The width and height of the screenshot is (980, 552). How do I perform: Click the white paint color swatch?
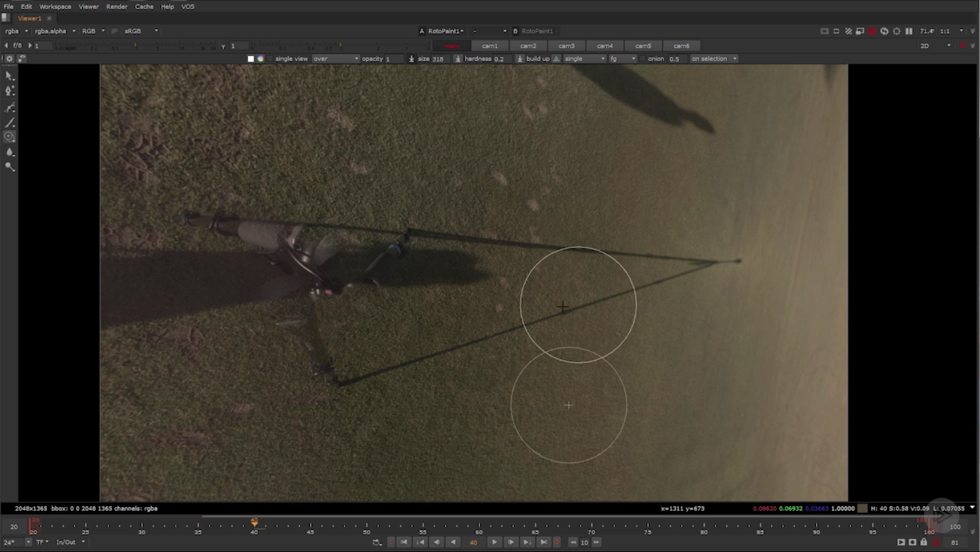(251, 59)
